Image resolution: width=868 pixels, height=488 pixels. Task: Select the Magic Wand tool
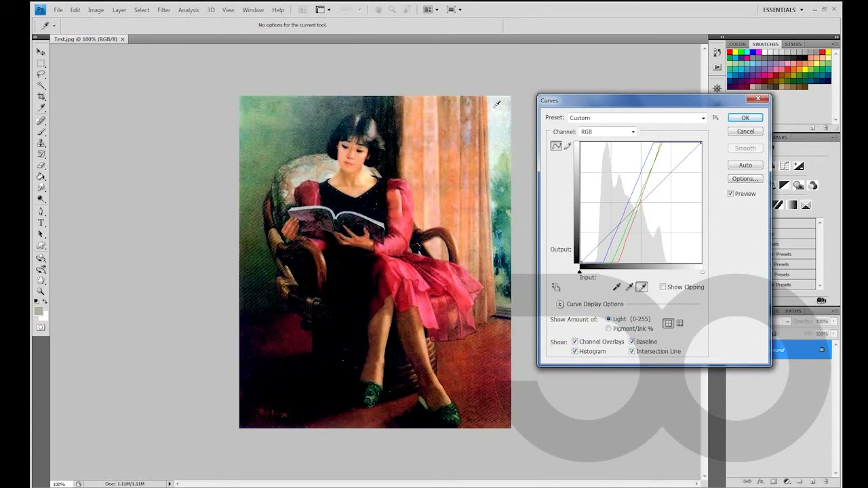point(41,86)
